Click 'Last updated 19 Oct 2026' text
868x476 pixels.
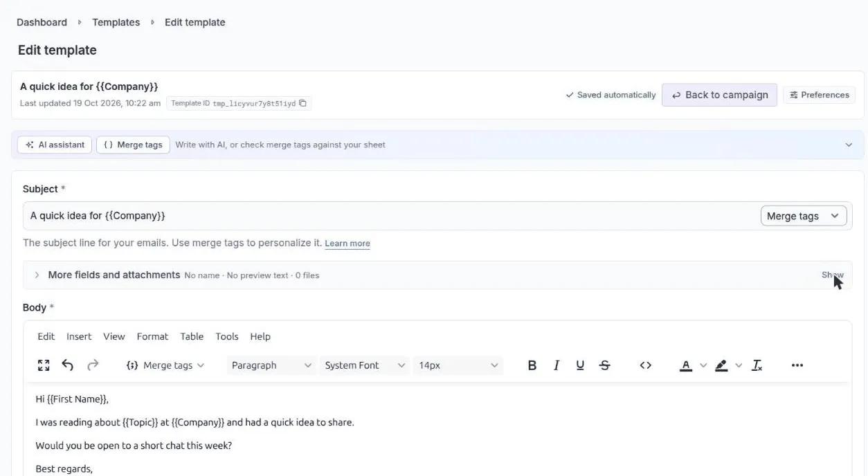tap(90, 103)
